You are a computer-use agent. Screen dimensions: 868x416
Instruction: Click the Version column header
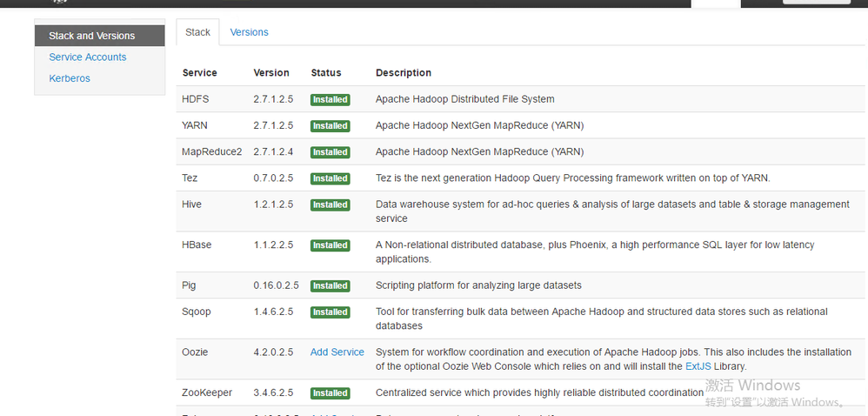pos(271,73)
